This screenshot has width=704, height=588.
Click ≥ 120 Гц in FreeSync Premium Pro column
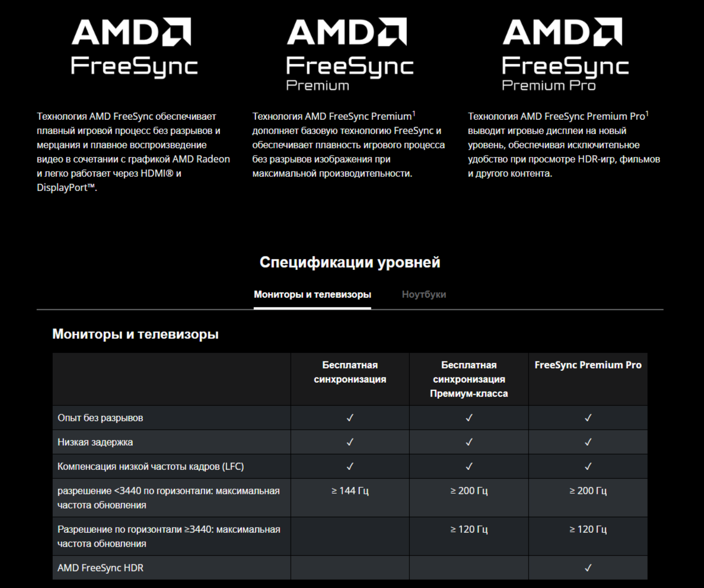click(588, 529)
